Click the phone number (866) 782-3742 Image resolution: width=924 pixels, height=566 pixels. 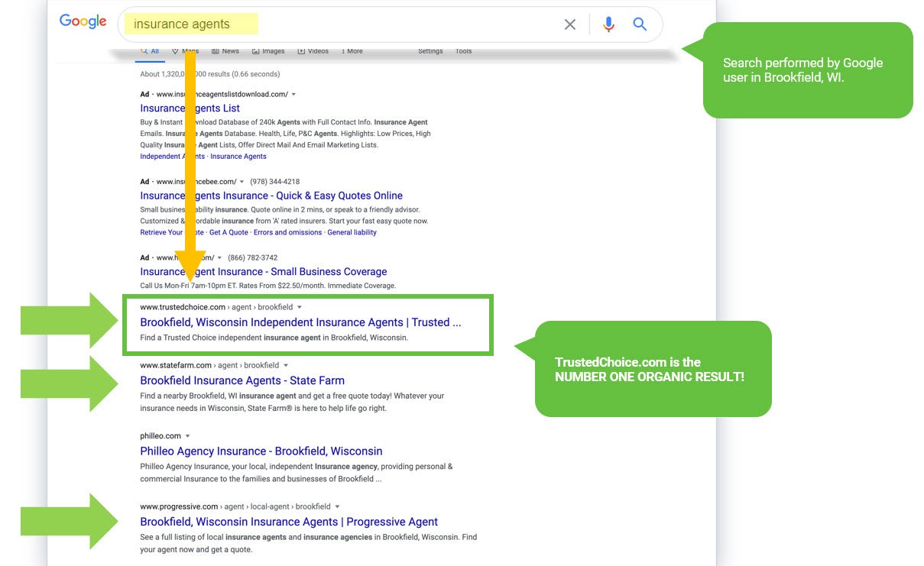(x=253, y=258)
